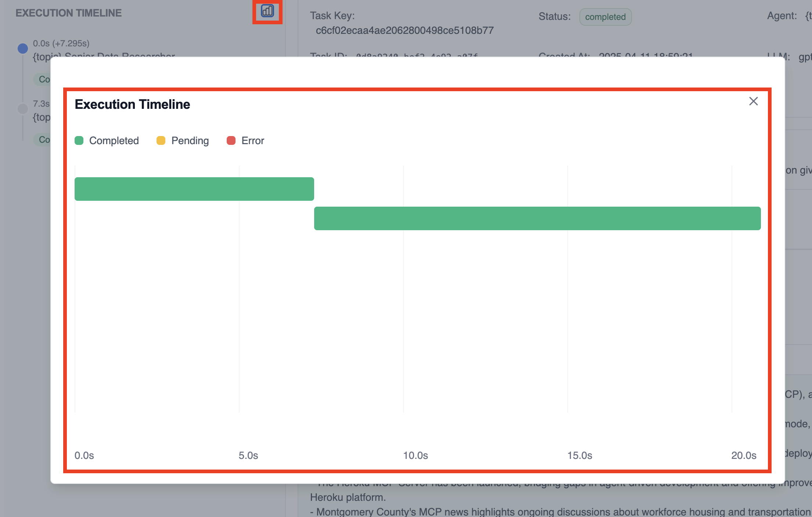Click the Task Key hash value
The width and height of the screenshot is (812, 517).
point(405,30)
